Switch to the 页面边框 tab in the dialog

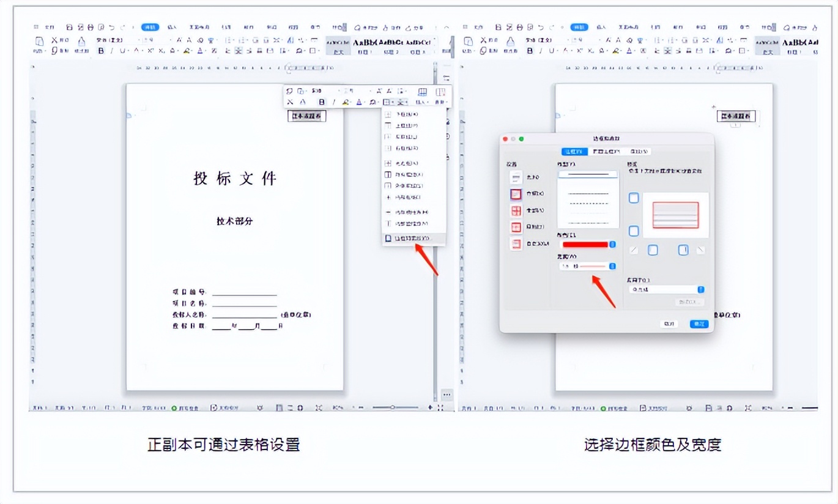606,152
